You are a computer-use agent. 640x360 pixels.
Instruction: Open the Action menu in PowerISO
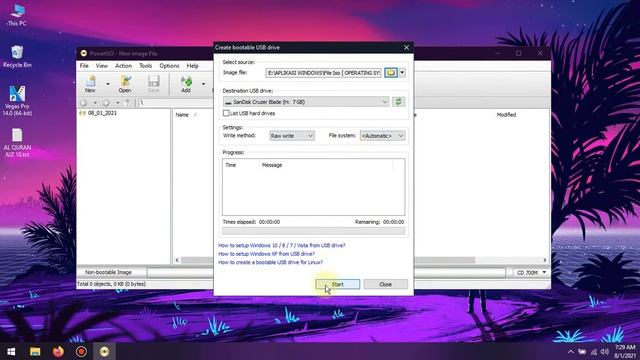pyautogui.click(x=123, y=66)
